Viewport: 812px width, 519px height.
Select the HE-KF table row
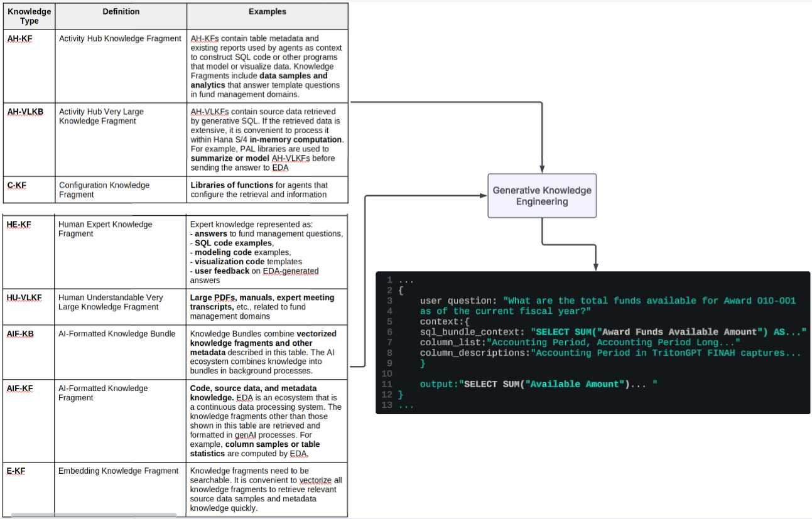pyautogui.click(x=176, y=251)
